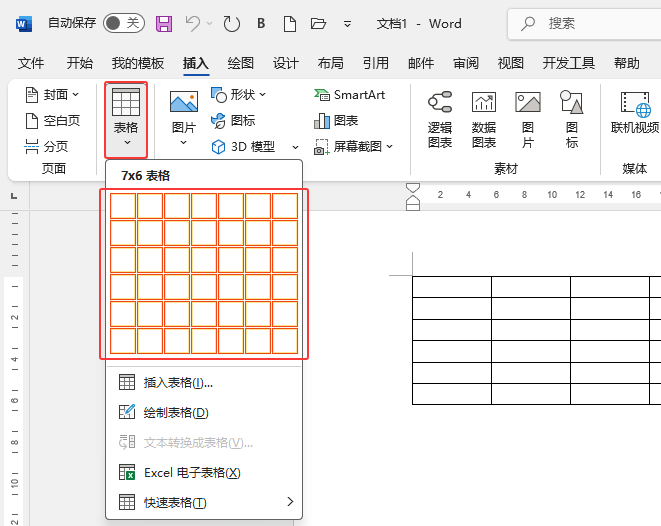661x526 pixels.
Task: Click the 搜索 search box
Action: tap(584, 24)
